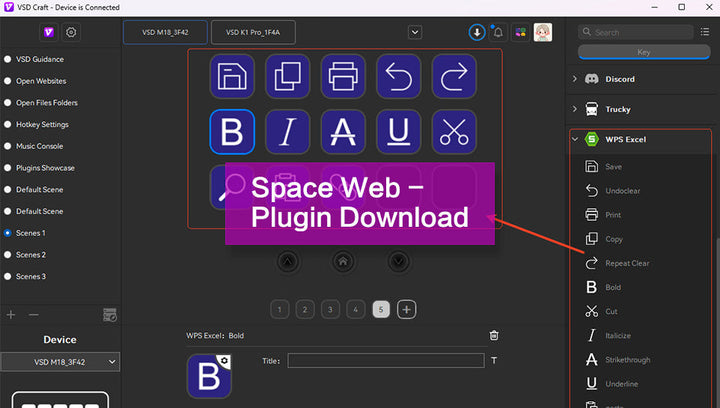Click the Save floppy-disk key in grid
The image size is (720, 408).
point(232,76)
